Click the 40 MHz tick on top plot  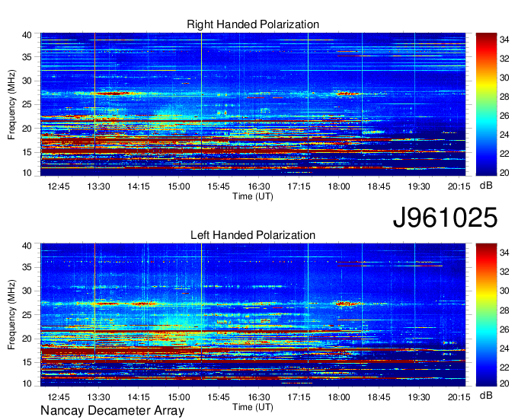click(x=27, y=35)
